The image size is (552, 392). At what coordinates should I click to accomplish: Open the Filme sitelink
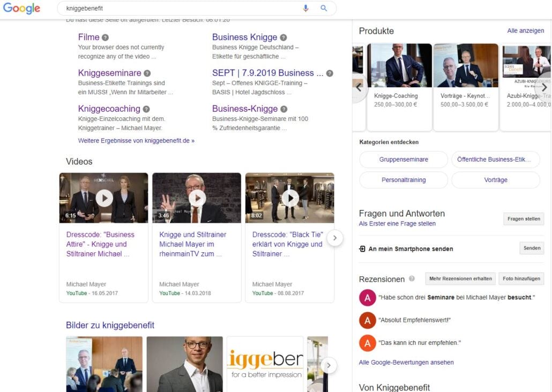point(89,37)
